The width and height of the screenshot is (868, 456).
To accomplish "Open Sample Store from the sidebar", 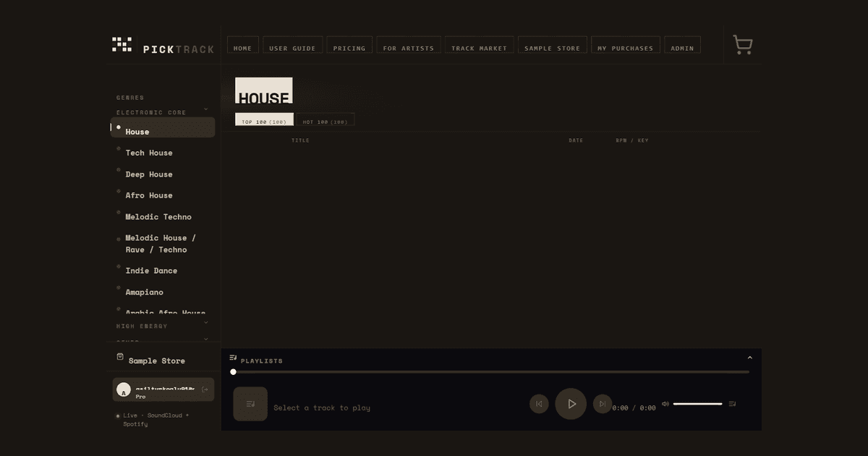I will click(x=156, y=360).
